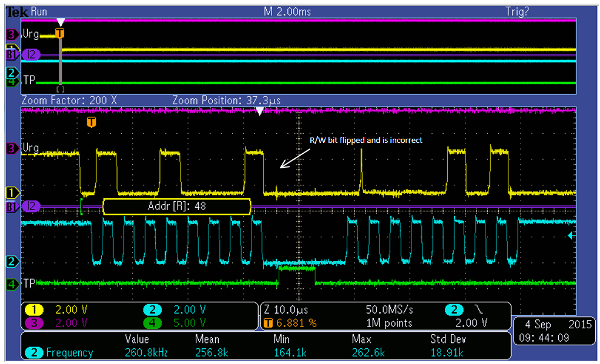Select the cyan trigger level arrow at right edge
The height and width of the screenshot is (364, 600).
pos(570,236)
